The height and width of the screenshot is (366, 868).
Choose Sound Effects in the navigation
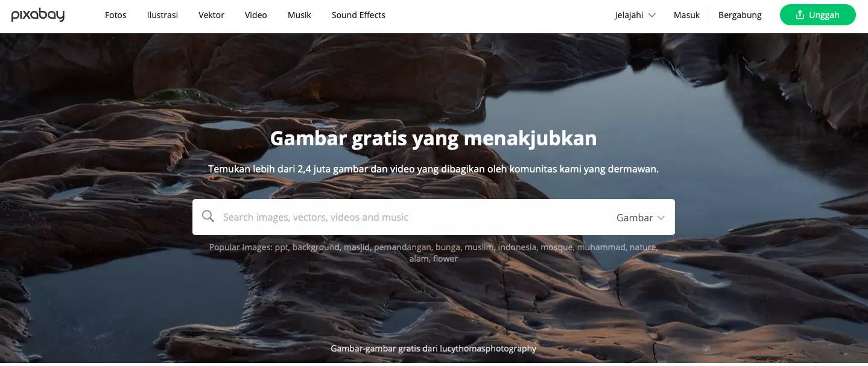[x=358, y=15]
